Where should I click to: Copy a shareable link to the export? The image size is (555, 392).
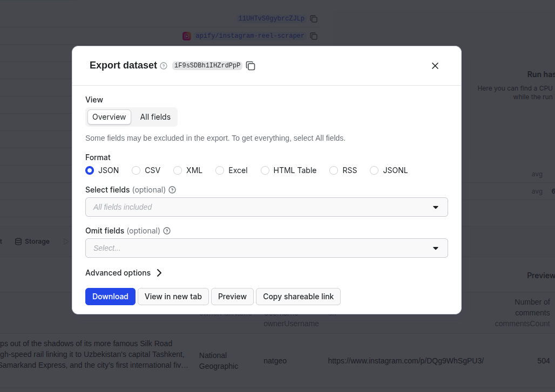pos(298,297)
